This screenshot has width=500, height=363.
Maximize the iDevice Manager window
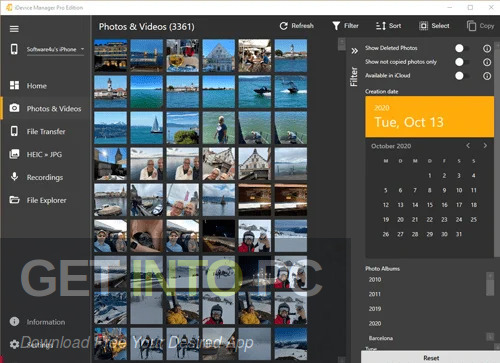coord(470,7)
